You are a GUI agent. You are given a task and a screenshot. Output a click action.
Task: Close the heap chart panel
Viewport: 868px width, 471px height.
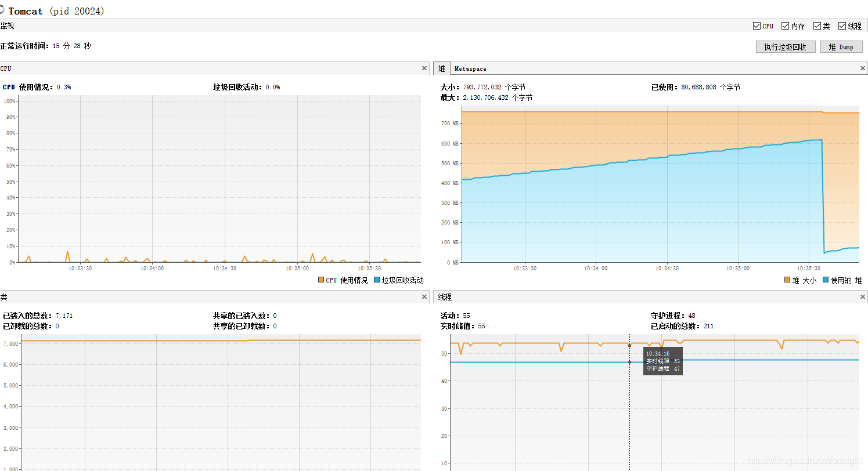pyautogui.click(x=863, y=68)
